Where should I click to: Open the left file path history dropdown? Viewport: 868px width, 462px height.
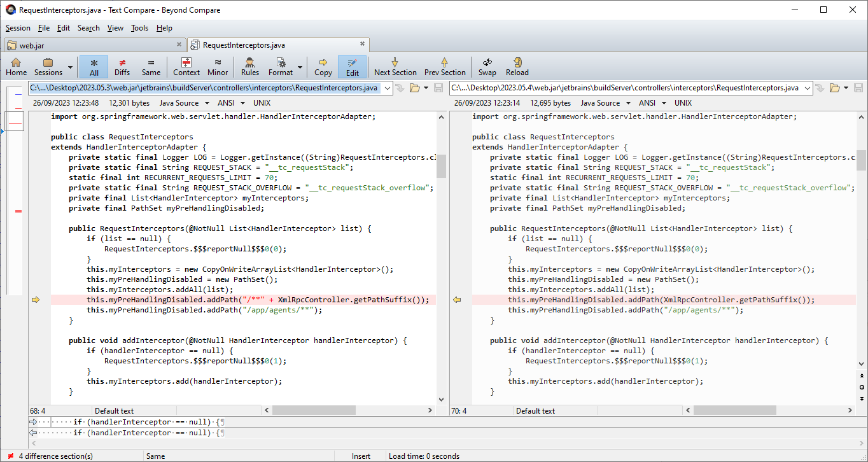tap(386, 88)
